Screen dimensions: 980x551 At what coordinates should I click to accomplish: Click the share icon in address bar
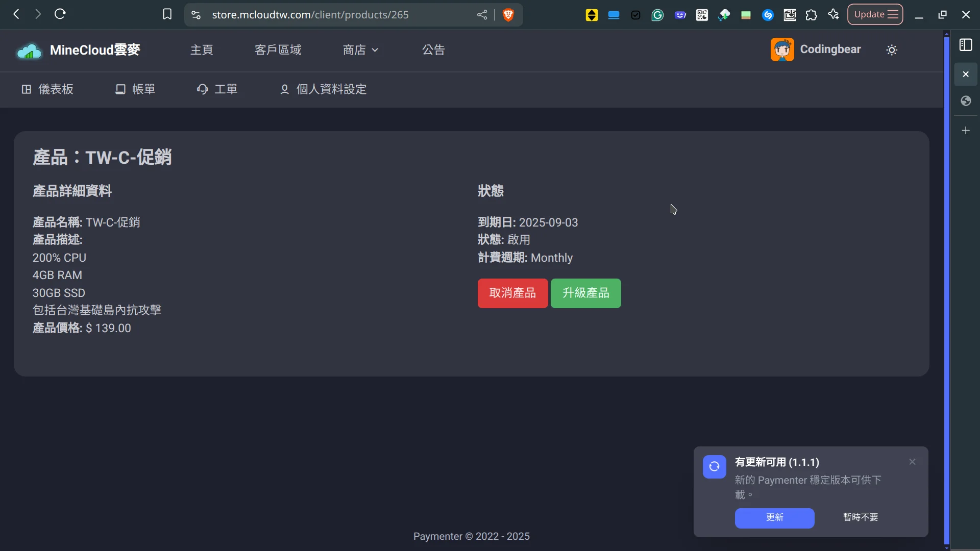tap(482, 15)
